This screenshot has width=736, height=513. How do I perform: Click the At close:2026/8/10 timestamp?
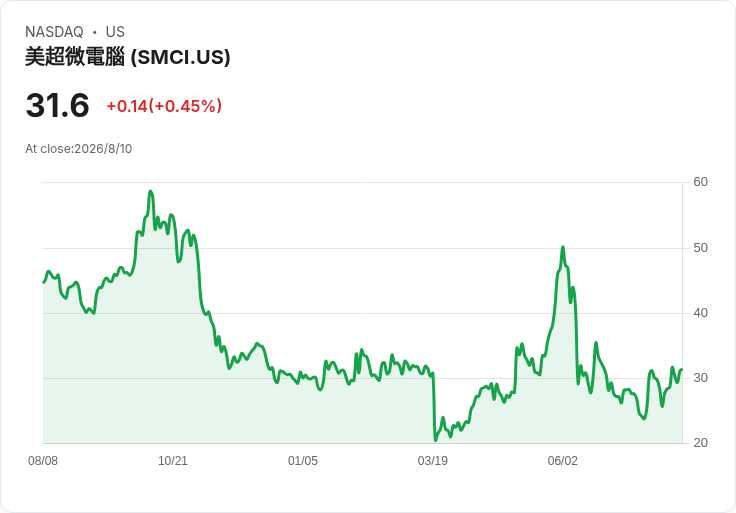pos(78,149)
